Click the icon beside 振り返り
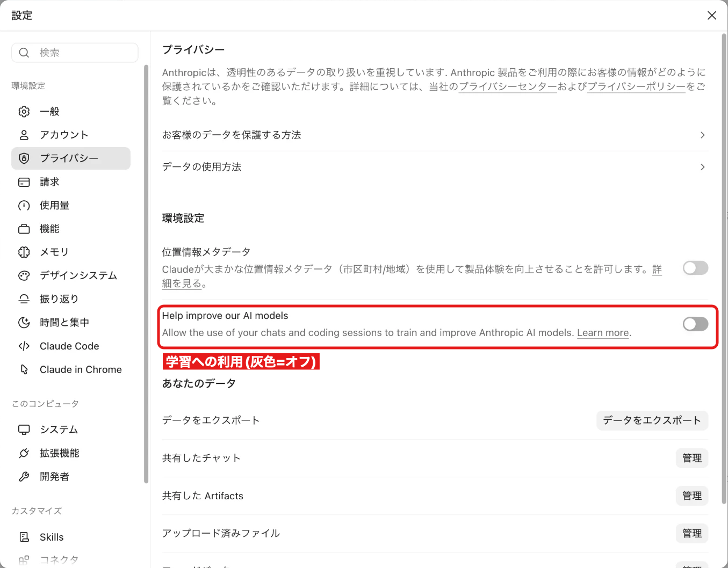The image size is (728, 568). click(x=24, y=299)
